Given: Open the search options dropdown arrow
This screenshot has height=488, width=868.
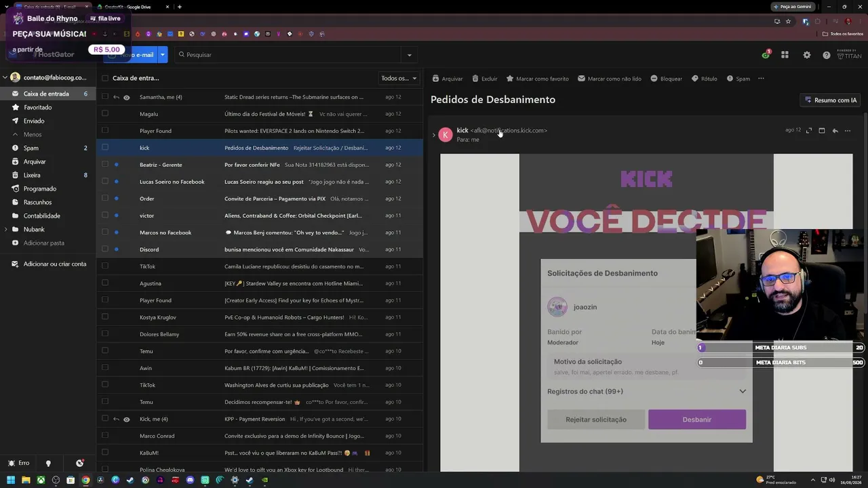Looking at the screenshot, I should [x=409, y=55].
